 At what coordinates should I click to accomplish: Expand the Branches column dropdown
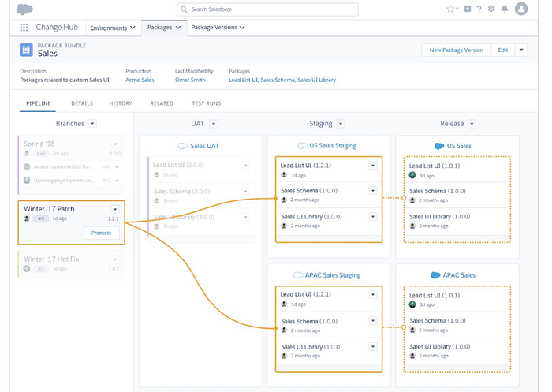92,124
